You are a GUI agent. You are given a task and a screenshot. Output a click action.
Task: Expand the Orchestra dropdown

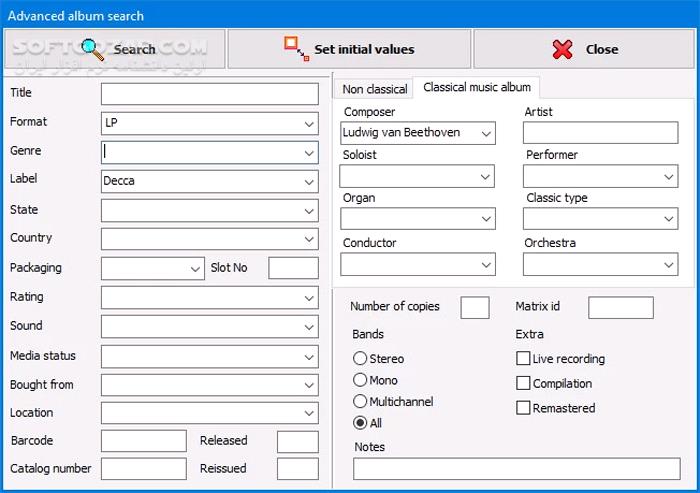(x=669, y=265)
